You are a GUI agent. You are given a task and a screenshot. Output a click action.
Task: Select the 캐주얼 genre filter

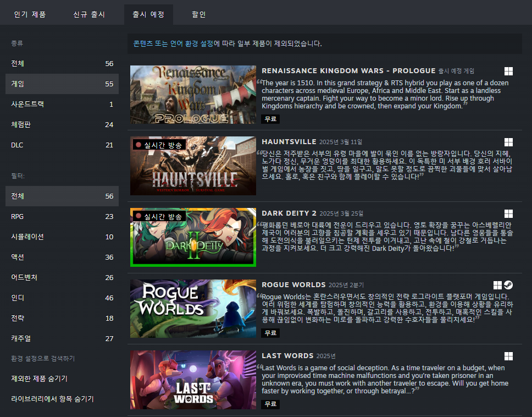coord(62,338)
